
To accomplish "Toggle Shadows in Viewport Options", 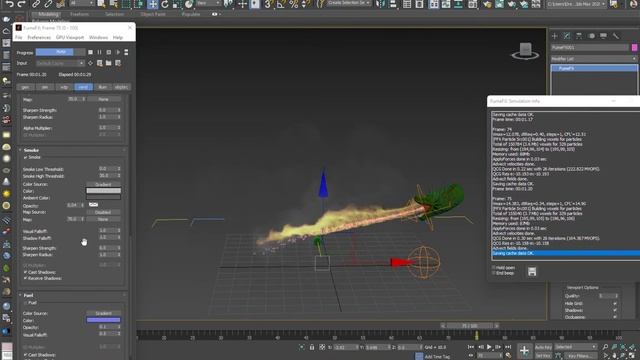I will 615,310.
